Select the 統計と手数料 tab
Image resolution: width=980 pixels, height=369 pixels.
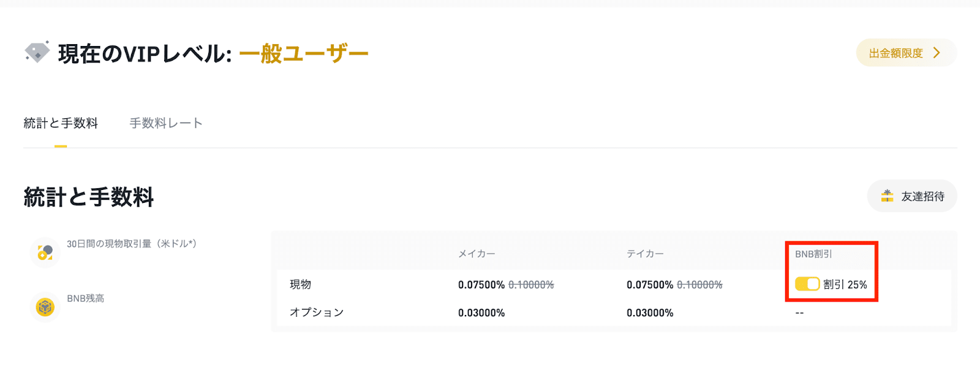click(61, 123)
